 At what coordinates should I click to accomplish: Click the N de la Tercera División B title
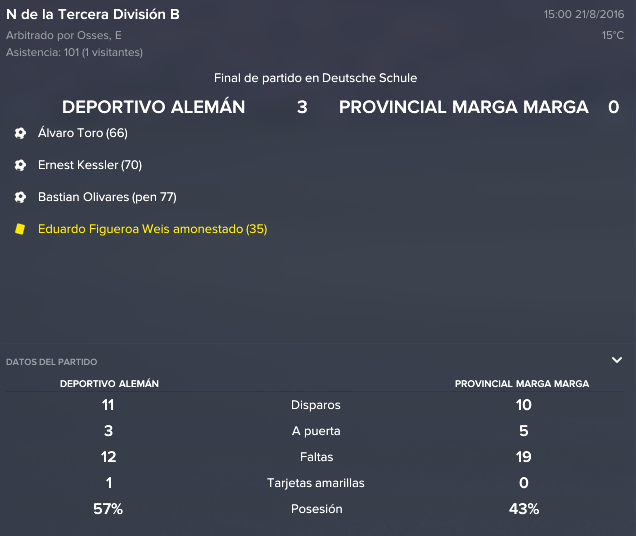pyautogui.click(x=93, y=14)
